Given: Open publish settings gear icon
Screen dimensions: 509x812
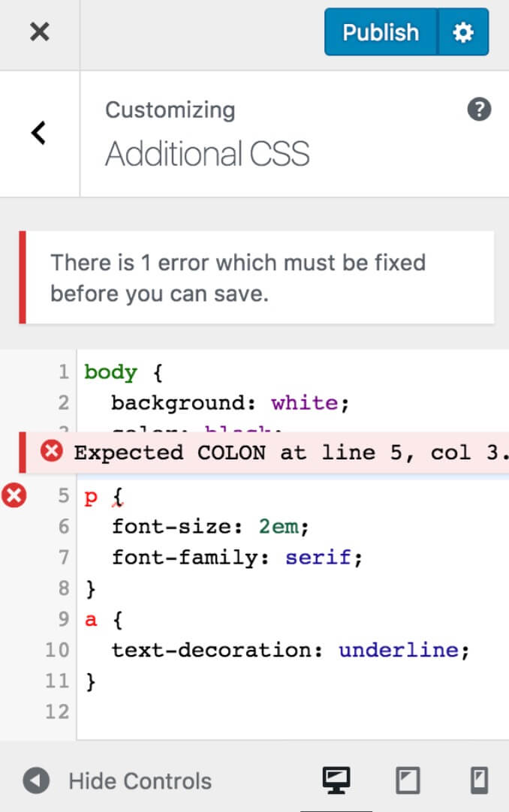Looking at the screenshot, I should tap(463, 32).
